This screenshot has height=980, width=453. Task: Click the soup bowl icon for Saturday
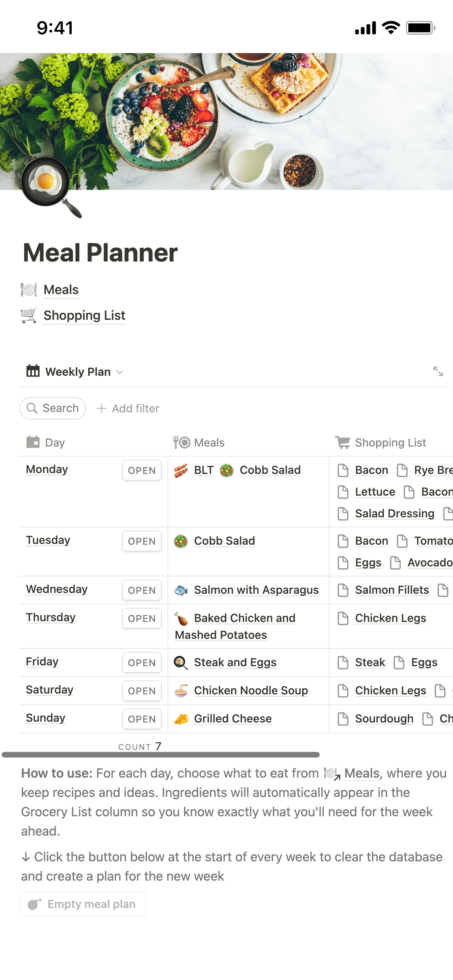tap(181, 691)
